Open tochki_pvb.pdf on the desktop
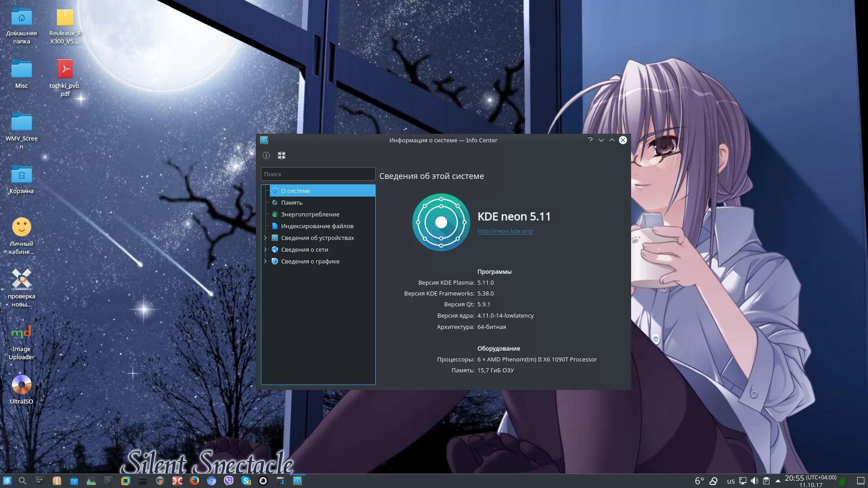This screenshot has height=488, width=868. coord(65,78)
